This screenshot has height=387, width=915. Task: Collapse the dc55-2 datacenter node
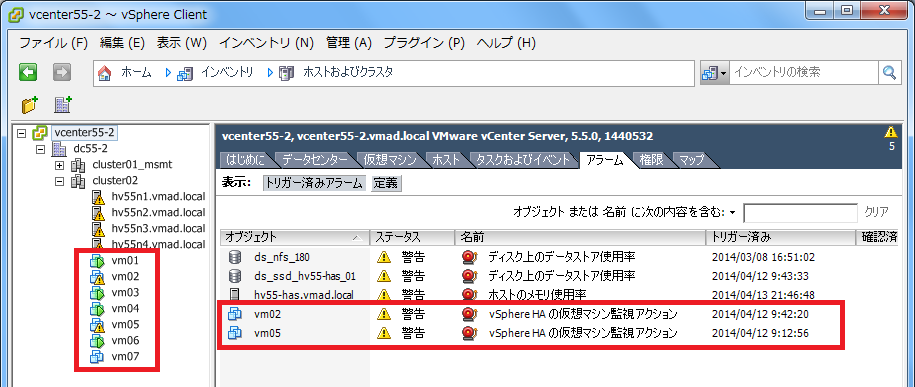coord(40,149)
